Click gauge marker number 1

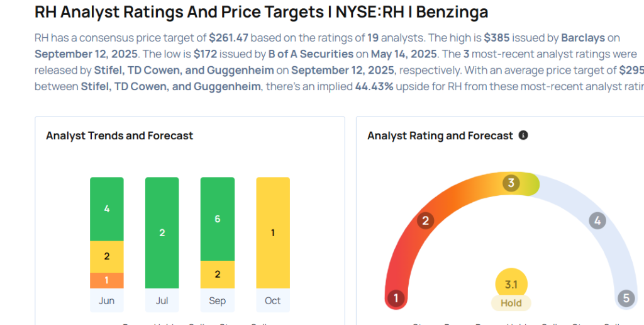click(x=396, y=298)
